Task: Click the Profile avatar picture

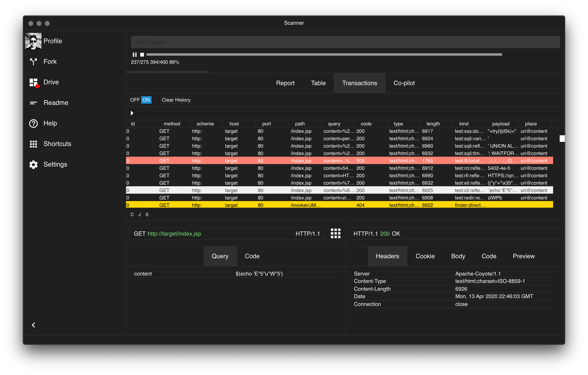Action: click(33, 41)
